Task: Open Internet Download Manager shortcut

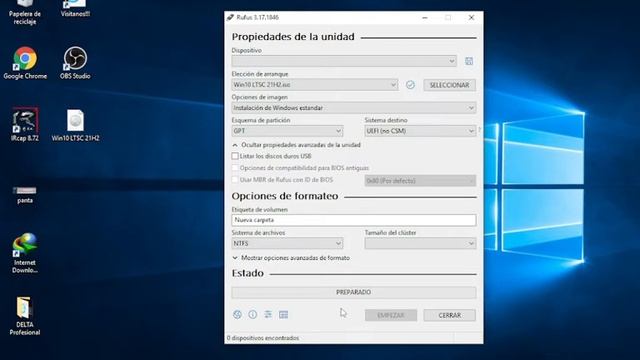Action: point(25,253)
